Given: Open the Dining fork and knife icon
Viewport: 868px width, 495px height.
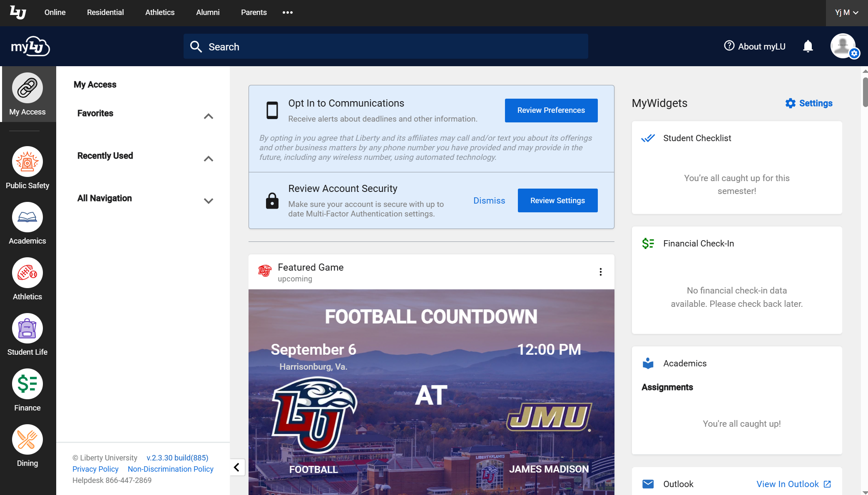Looking at the screenshot, I should coord(27,439).
